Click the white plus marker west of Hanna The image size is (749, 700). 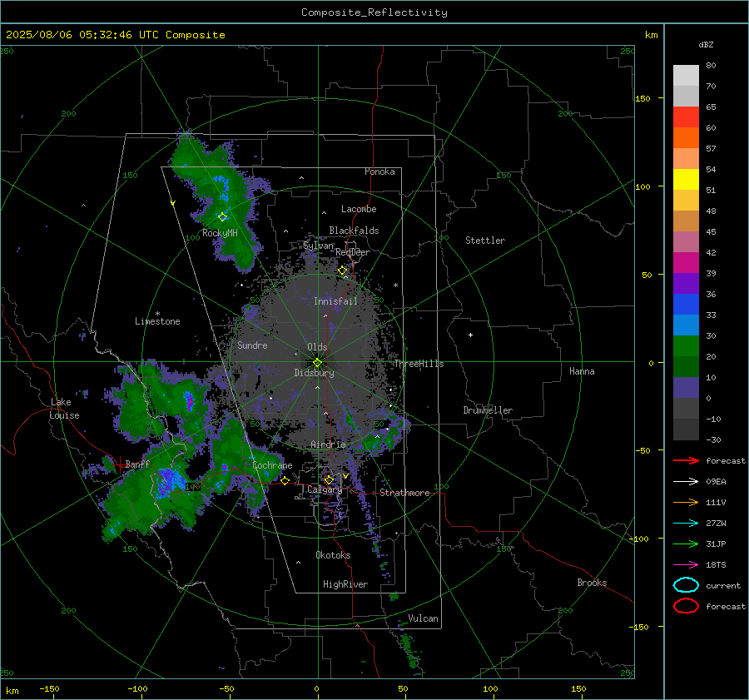coord(470,335)
